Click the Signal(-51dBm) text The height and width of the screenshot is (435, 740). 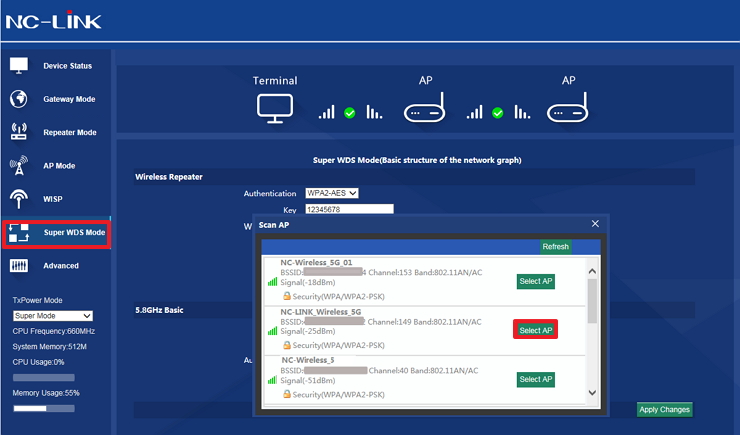point(308,380)
